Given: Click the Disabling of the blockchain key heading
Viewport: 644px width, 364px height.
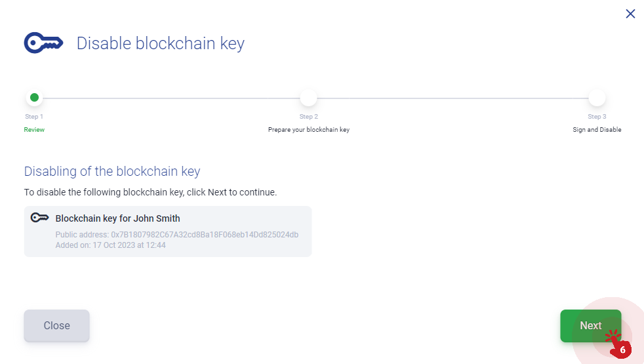Looking at the screenshot, I should coord(112,171).
